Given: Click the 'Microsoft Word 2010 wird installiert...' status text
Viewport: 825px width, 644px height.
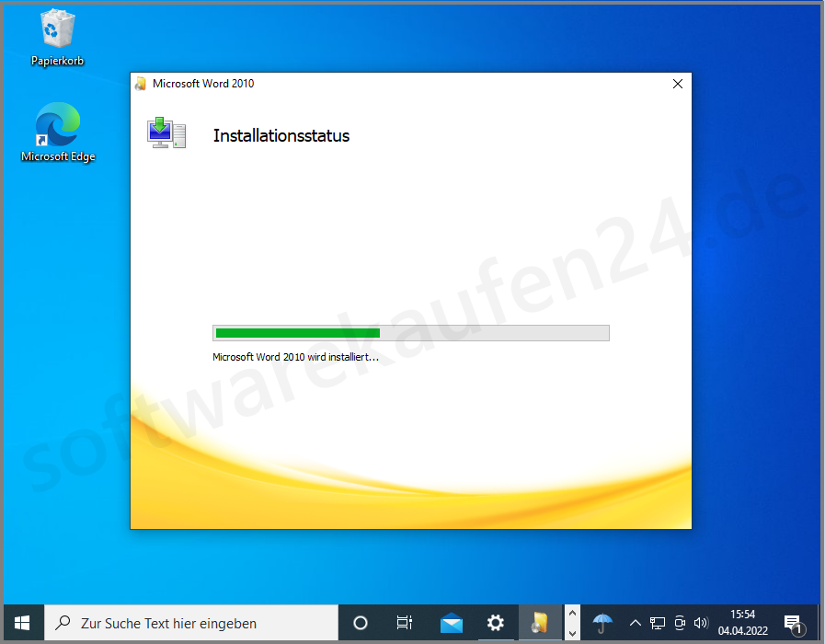Looking at the screenshot, I should (295, 357).
